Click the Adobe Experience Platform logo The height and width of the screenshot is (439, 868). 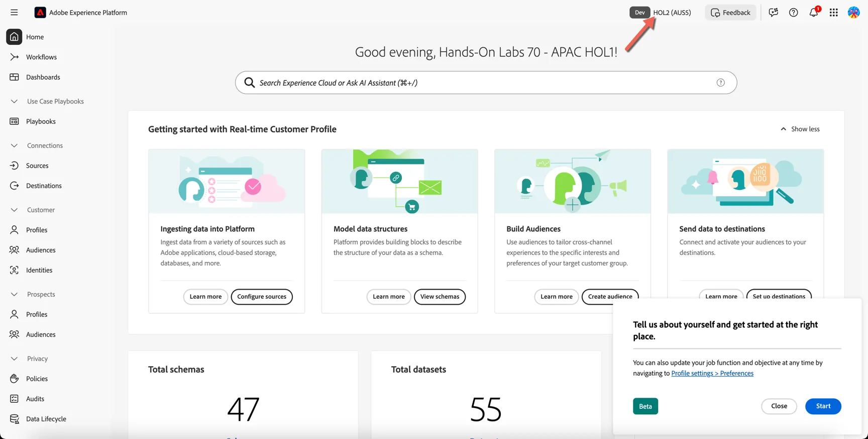[x=40, y=13]
